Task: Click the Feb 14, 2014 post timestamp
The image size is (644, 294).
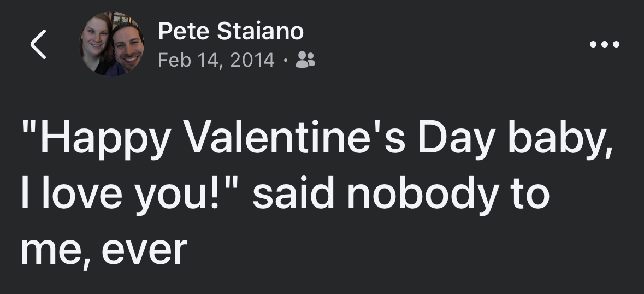Action: 216,60
